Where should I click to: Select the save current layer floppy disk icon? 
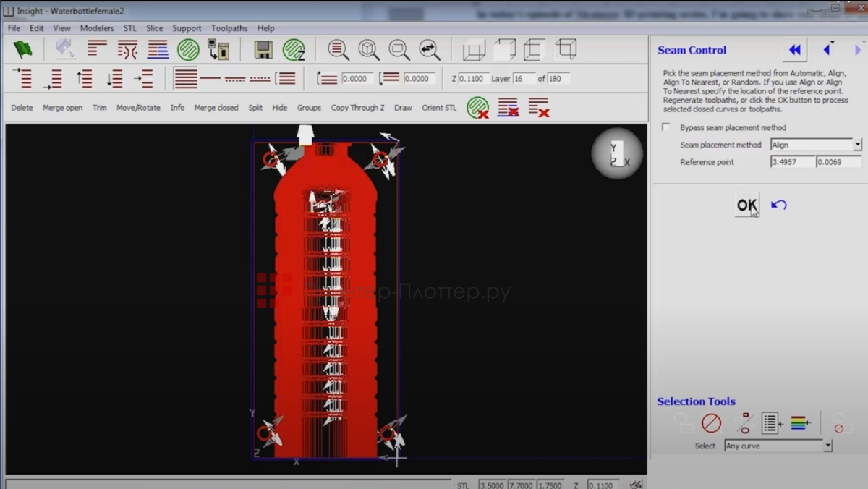tap(263, 48)
